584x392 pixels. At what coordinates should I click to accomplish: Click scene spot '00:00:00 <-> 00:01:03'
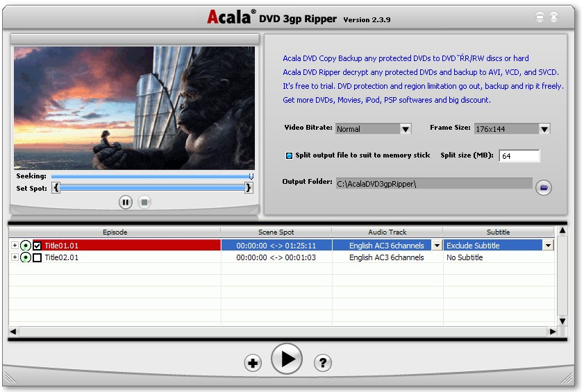coord(276,257)
